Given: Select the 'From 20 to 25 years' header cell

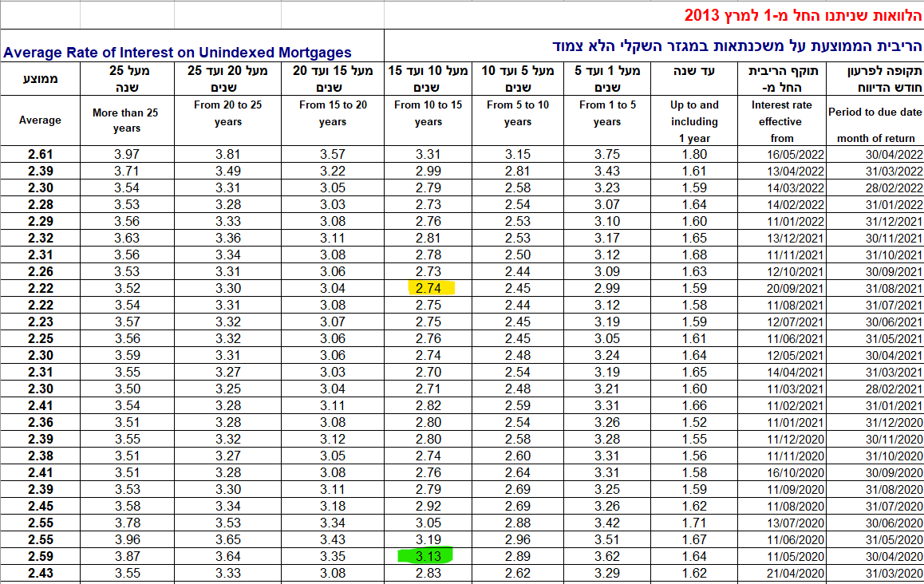Looking at the screenshot, I should pos(227,113).
